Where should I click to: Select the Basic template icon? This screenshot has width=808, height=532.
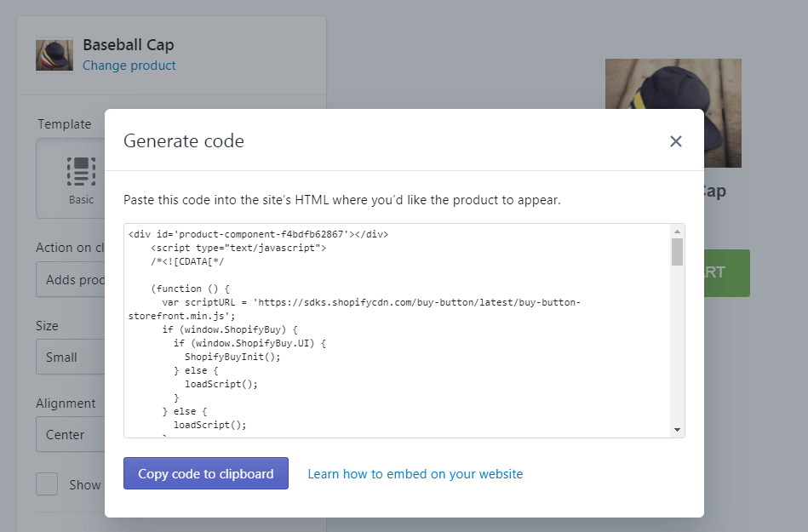[x=81, y=171]
